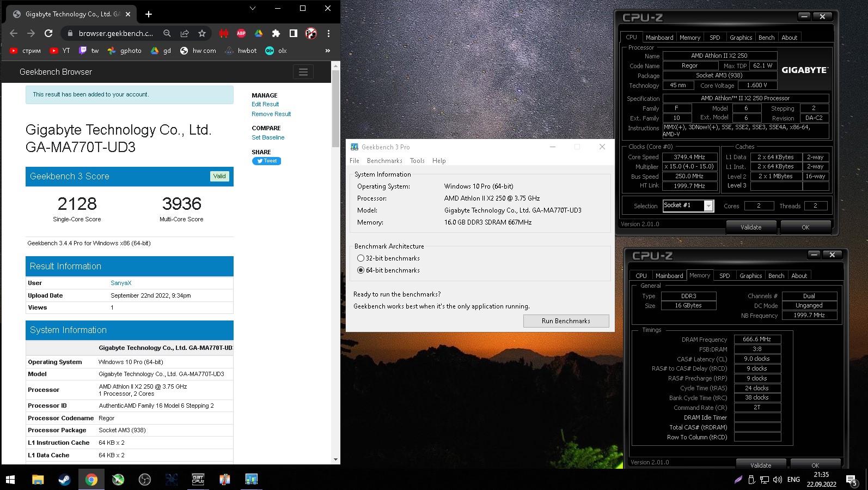Open the Benchmarks menu in Geekbench 3

point(384,161)
